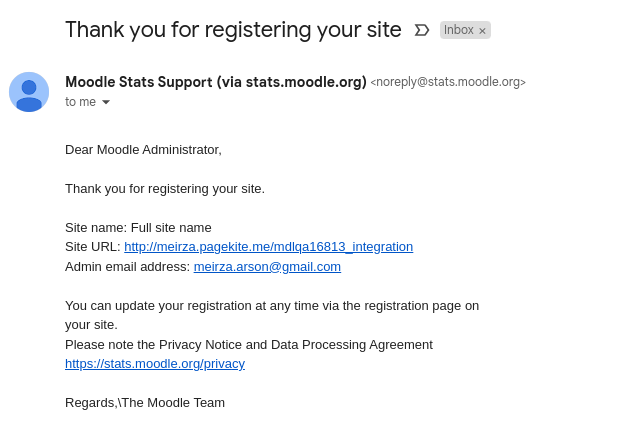
Task: Open the meirza.arson@gmail.com email link
Action: (267, 267)
